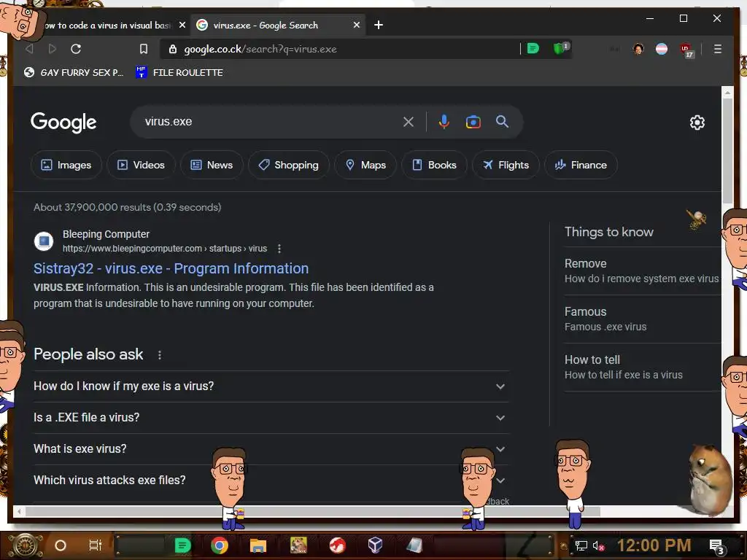Expand Is a .EXE file a virus question
Image resolution: width=747 pixels, height=560 pixels.
click(271, 418)
